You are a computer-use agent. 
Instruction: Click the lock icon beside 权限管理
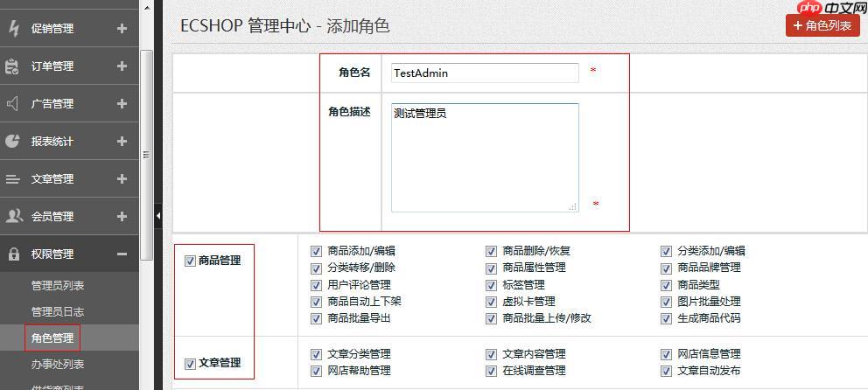(13, 254)
